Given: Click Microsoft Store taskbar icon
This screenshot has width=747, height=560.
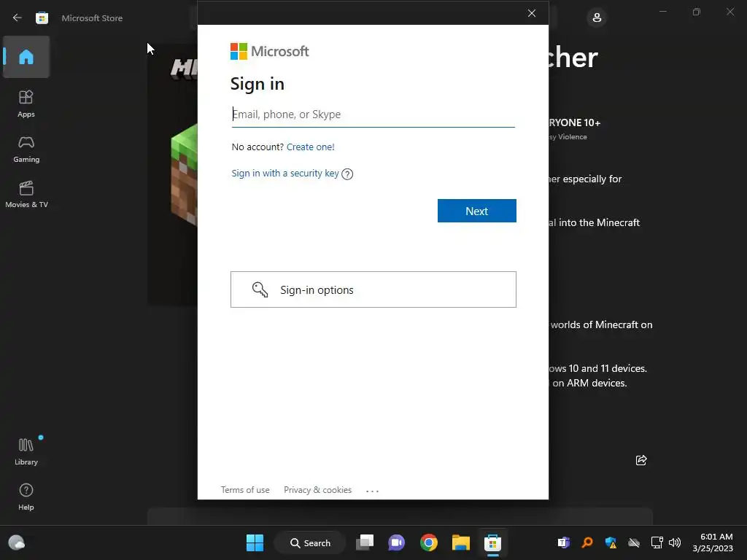Looking at the screenshot, I should (x=492, y=542).
